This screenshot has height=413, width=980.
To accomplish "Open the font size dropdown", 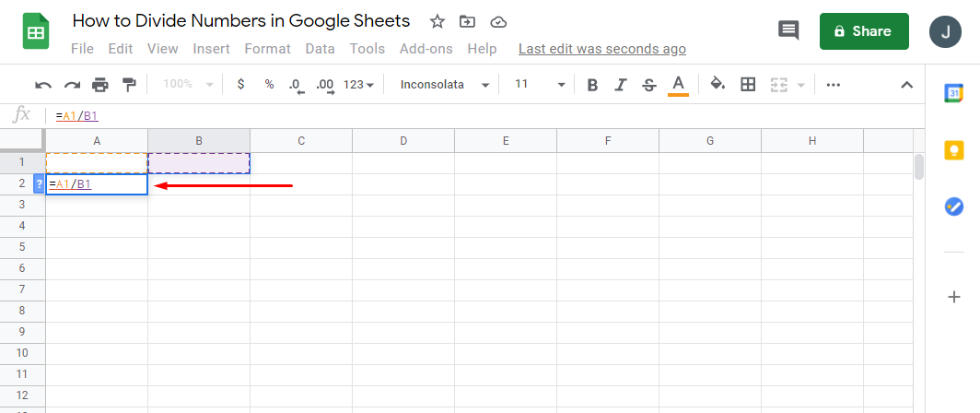I will [x=541, y=85].
